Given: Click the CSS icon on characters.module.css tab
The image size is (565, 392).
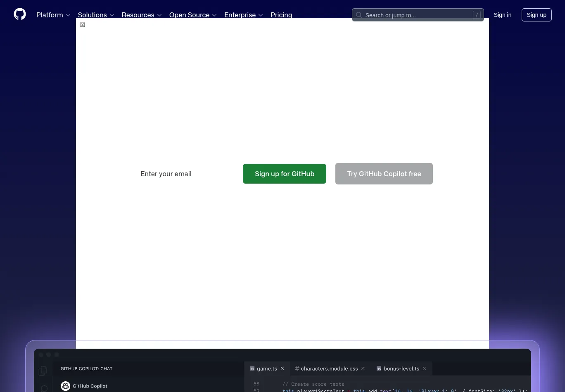Looking at the screenshot, I should (x=297, y=368).
